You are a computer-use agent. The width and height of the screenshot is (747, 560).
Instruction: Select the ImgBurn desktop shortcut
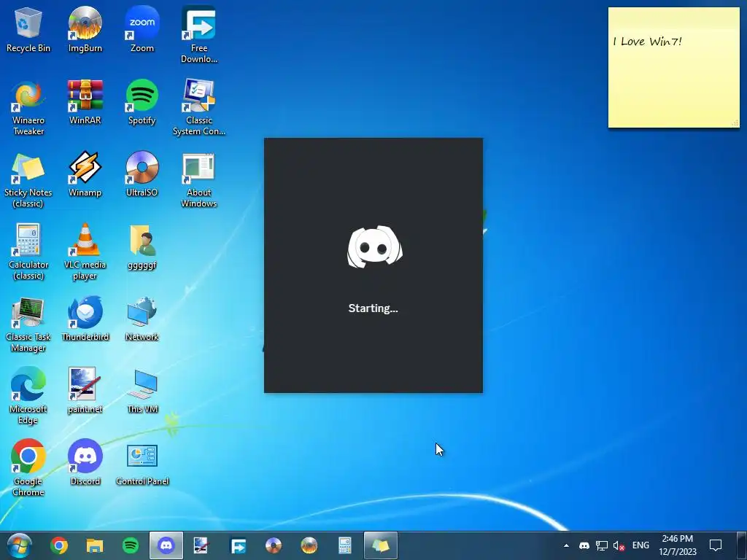click(x=85, y=29)
